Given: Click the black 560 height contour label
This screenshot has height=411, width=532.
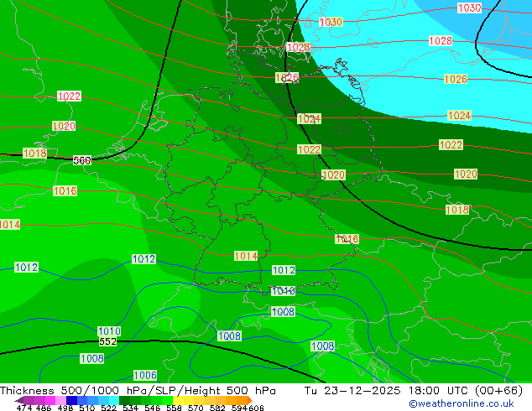Looking at the screenshot, I should [x=82, y=160].
